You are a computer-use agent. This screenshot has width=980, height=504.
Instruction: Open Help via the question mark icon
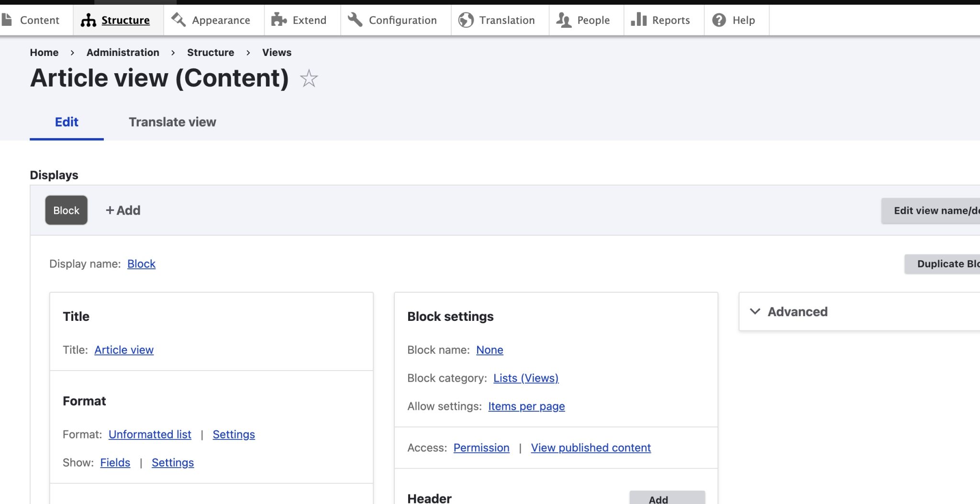click(717, 20)
